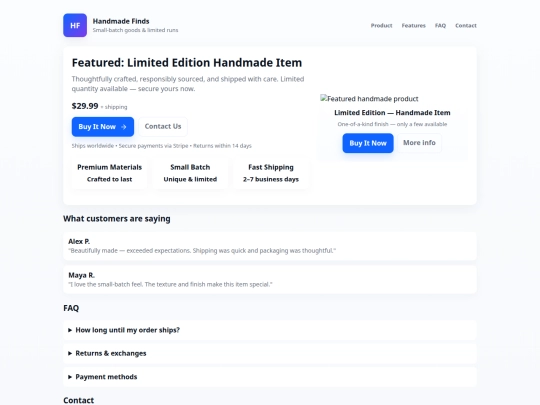Expand the Returns & exchanges question
The width and height of the screenshot is (540, 405).
pyautogui.click(x=270, y=353)
